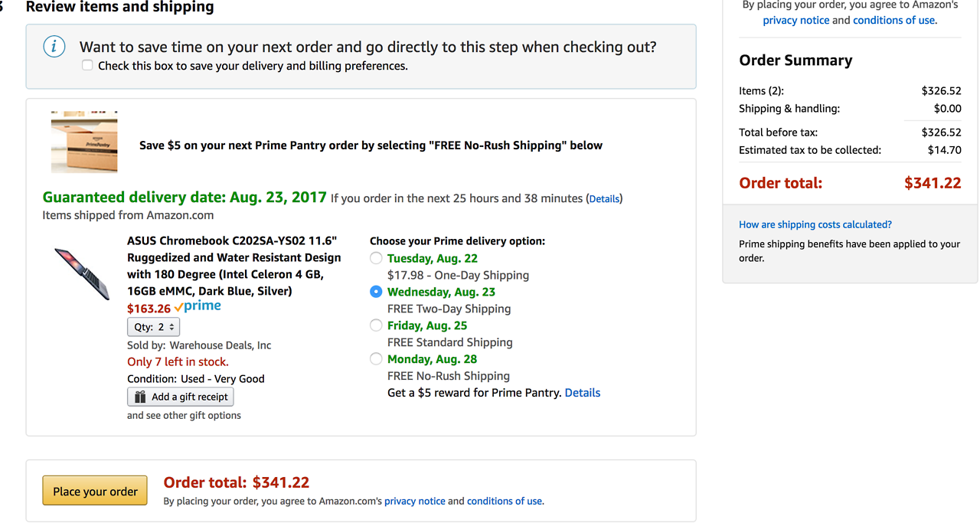Click Add a gift receipt button
The image size is (980, 523).
pyautogui.click(x=181, y=397)
